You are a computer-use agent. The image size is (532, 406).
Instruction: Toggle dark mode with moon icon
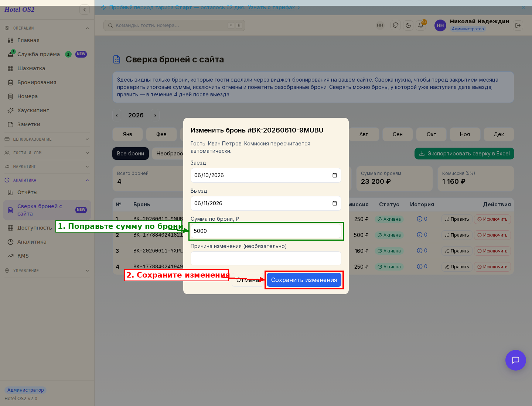(408, 25)
